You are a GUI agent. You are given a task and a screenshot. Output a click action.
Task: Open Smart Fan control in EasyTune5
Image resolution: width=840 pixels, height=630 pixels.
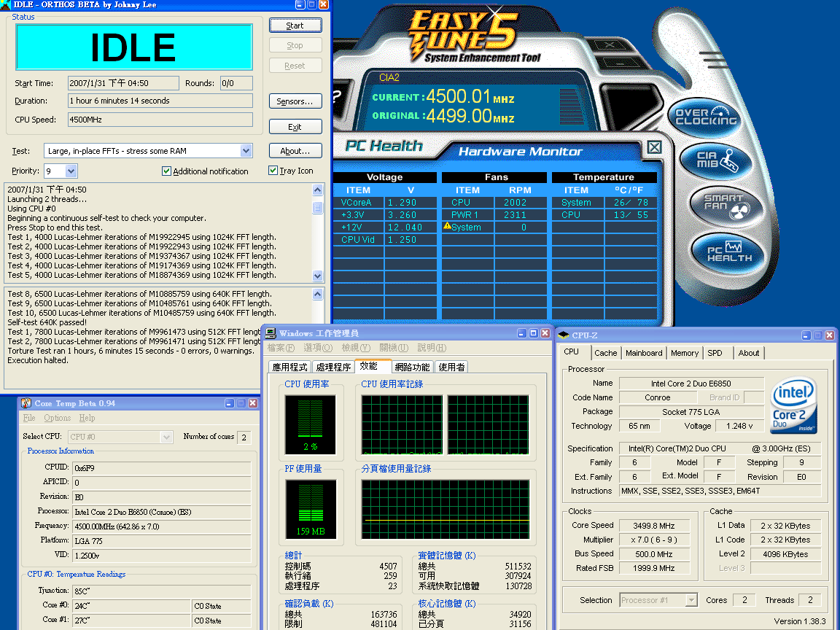click(726, 206)
